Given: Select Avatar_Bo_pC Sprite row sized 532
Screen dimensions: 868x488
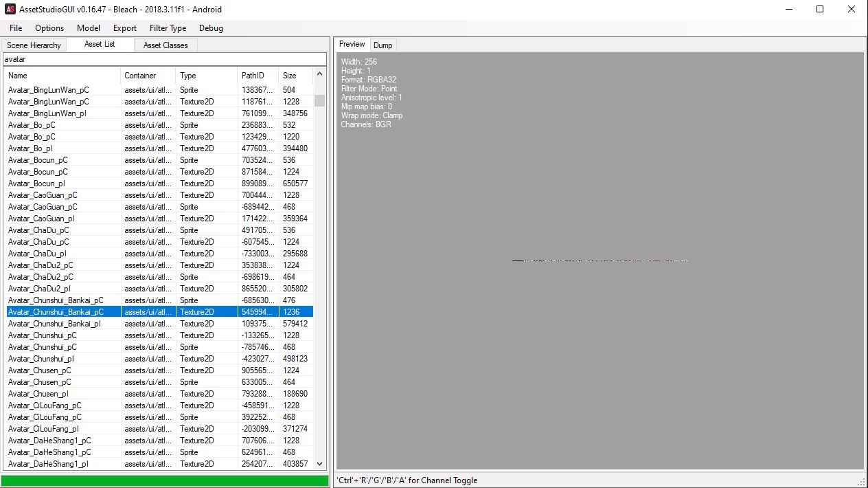Looking at the screenshot, I should (x=159, y=125).
